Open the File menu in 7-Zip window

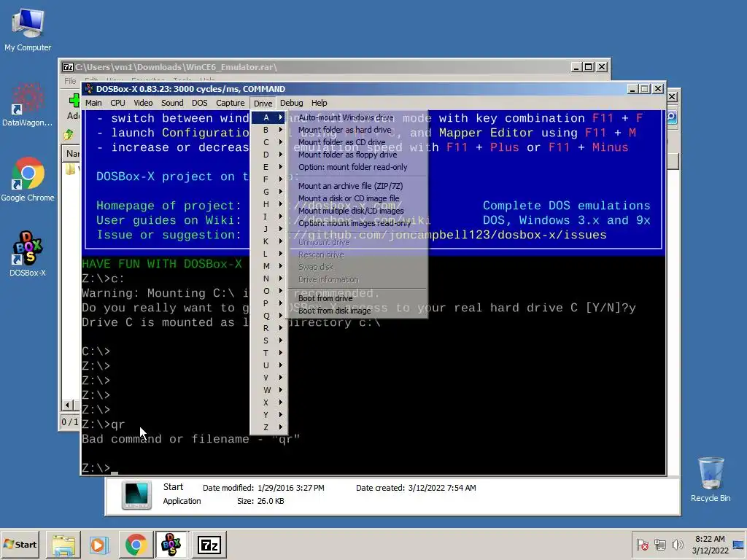pos(70,80)
